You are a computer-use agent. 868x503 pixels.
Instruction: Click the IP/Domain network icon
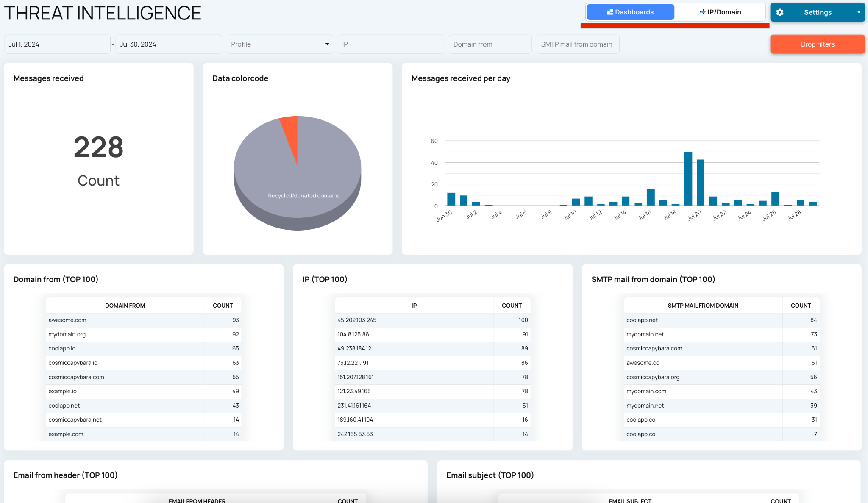point(702,12)
